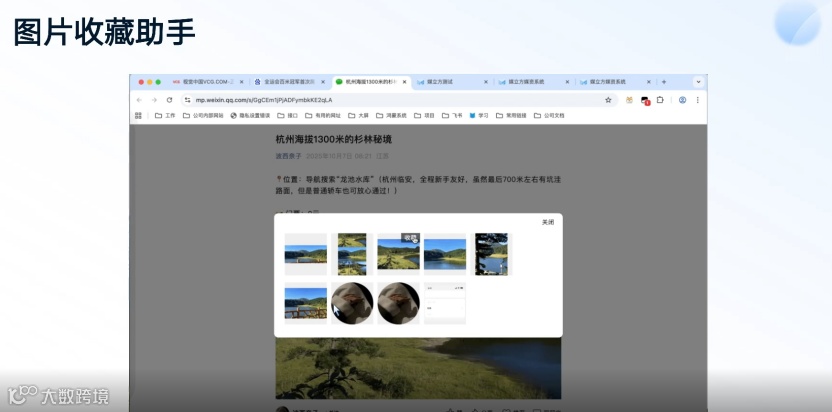Click the browser back arrow
The width and height of the screenshot is (832, 412).
click(139, 100)
